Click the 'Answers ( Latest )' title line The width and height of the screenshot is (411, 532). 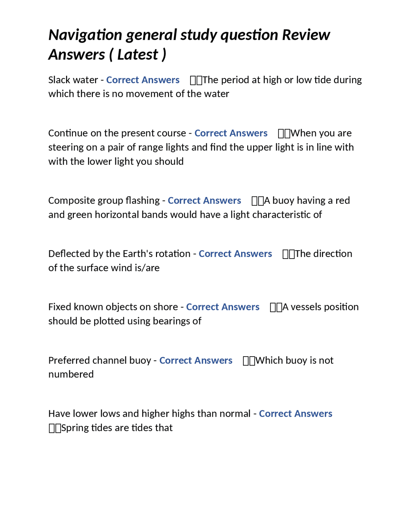click(107, 55)
